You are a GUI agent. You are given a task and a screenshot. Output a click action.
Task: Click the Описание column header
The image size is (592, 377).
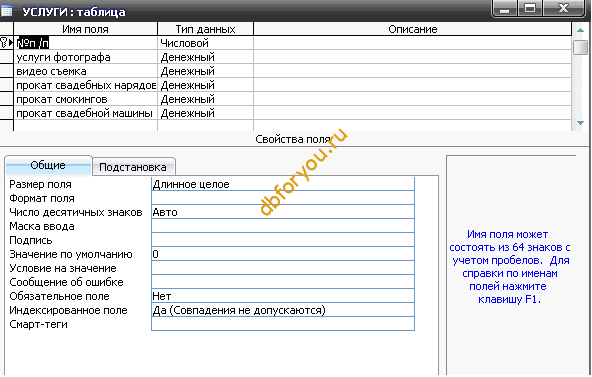pyautogui.click(x=413, y=29)
